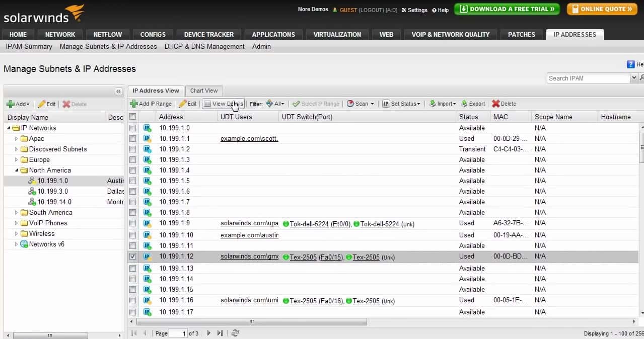Click the Add IP Range icon
The image size is (644, 339).
point(151,104)
